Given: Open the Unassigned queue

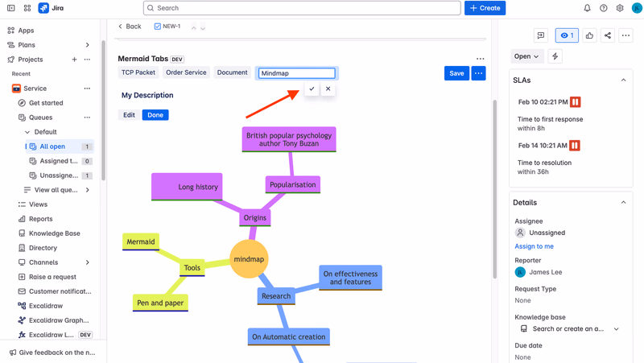Looking at the screenshot, I should pos(60,175).
